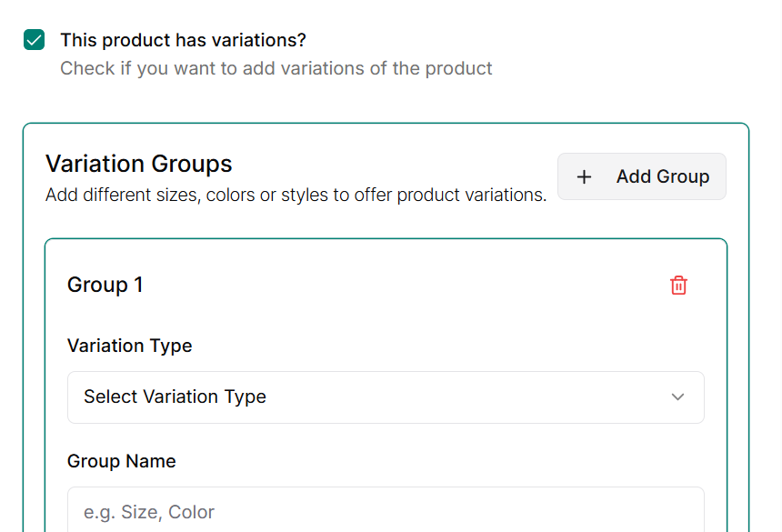The height and width of the screenshot is (532, 782).
Task: Click the "e.g. Size, Color" placeholder text
Action: click(x=149, y=512)
